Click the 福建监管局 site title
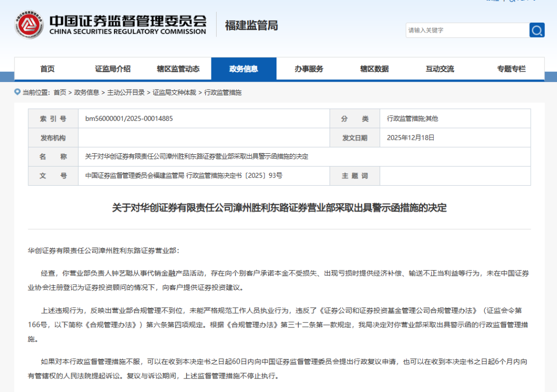 [251, 25]
